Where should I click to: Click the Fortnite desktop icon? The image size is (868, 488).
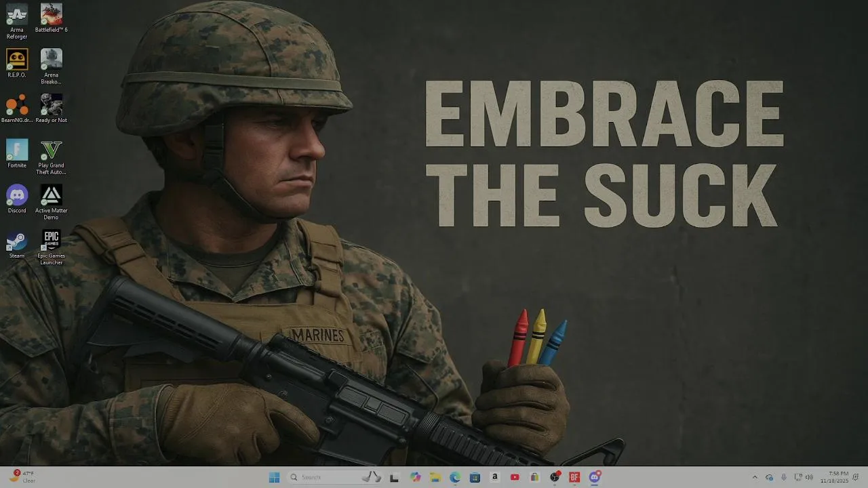tap(17, 154)
